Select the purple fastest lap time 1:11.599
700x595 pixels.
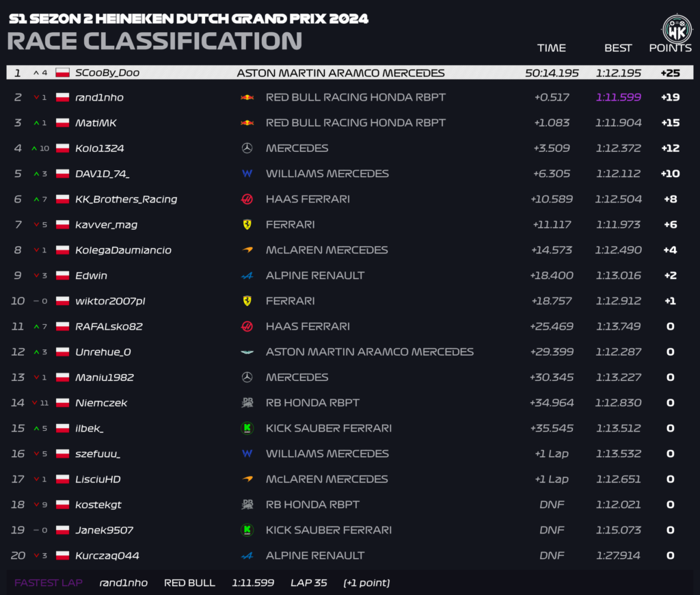pyautogui.click(x=618, y=97)
